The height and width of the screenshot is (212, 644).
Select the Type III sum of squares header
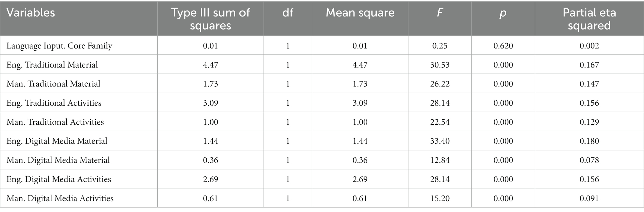[211, 19]
